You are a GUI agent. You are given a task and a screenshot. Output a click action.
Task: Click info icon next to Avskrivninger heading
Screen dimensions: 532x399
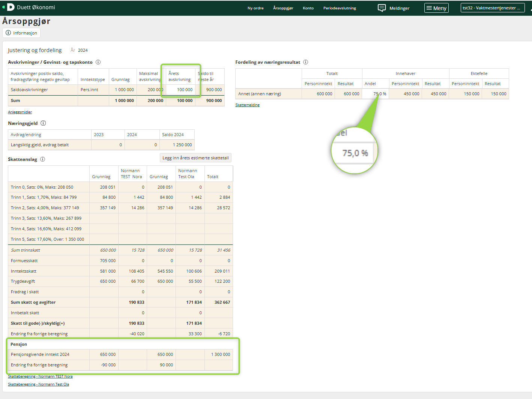(x=98, y=62)
